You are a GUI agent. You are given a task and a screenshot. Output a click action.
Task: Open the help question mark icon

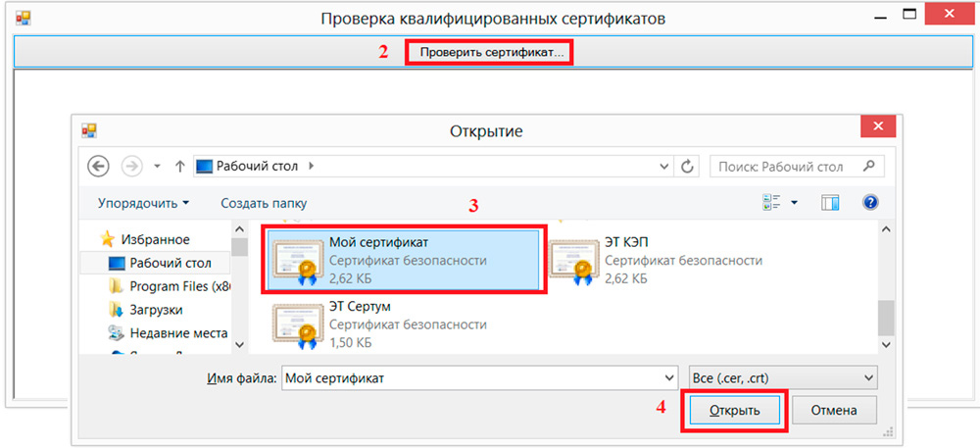click(x=870, y=203)
